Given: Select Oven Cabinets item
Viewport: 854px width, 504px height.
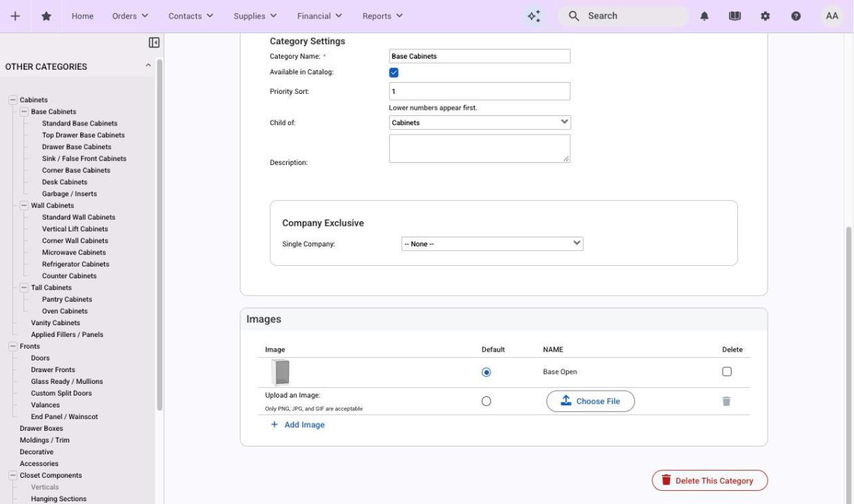Looking at the screenshot, I should (x=64, y=311).
